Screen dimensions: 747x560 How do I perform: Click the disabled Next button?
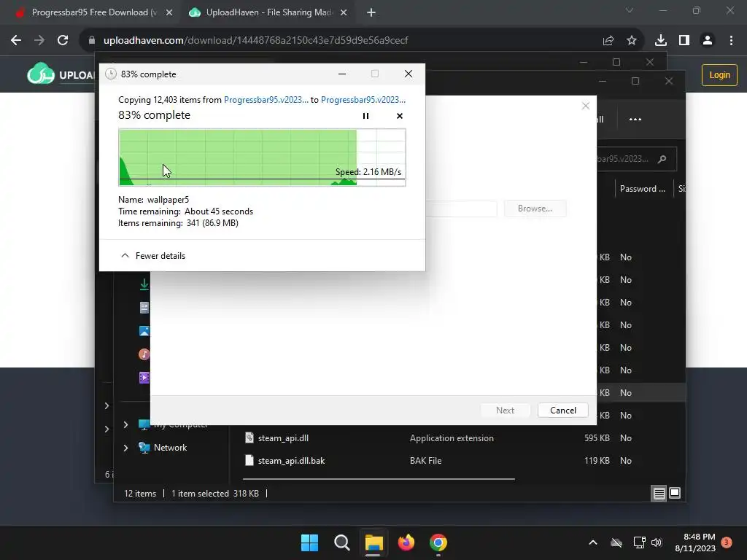pyautogui.click(x=505, y=411)
